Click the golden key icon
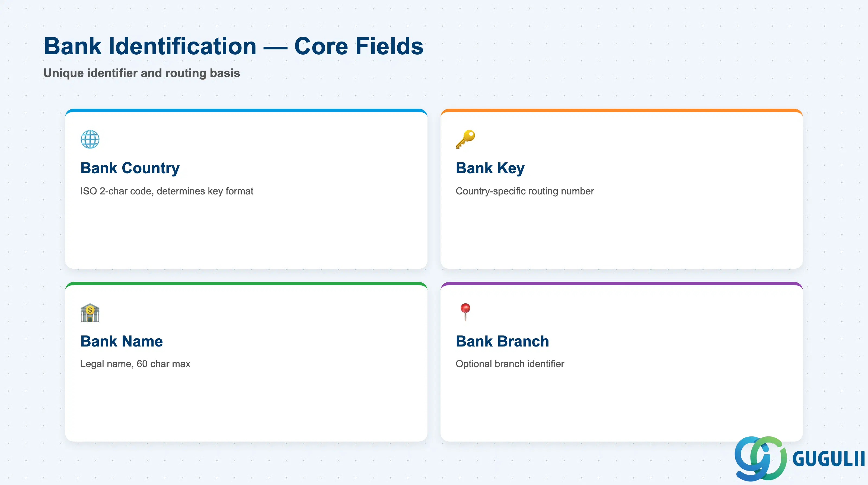Image resolution: width=868 pixels, height=485 pixels. click(465, 139)
